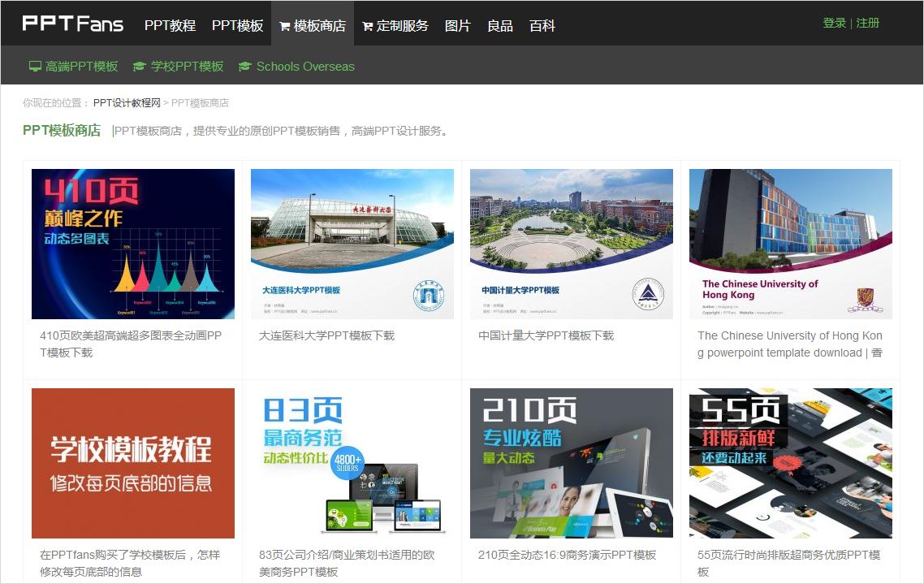This screenshot has height=584, width=924.
Task: Open the PPT模板 menu item
Action: (x=237, y=25)
